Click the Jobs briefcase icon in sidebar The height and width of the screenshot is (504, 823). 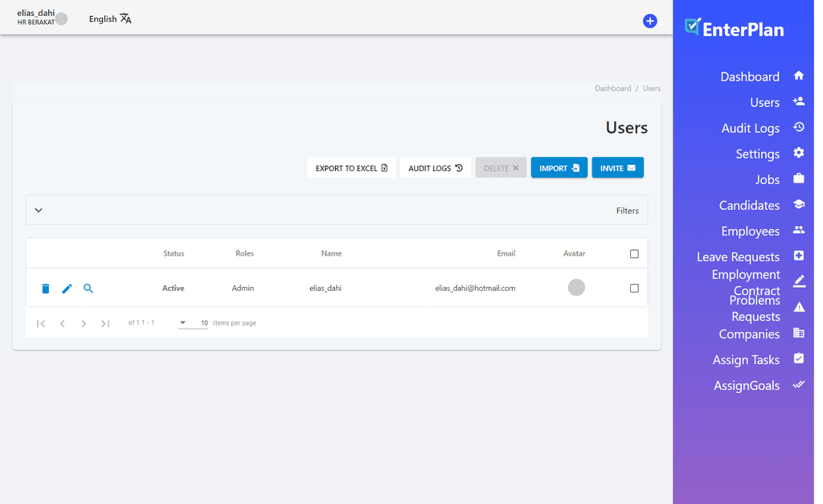point(798,178)
